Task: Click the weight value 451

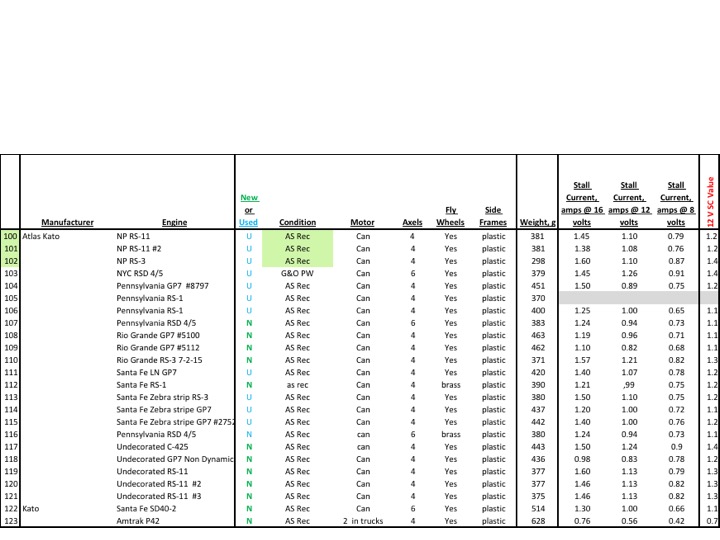Action: [x=538, y=286]
